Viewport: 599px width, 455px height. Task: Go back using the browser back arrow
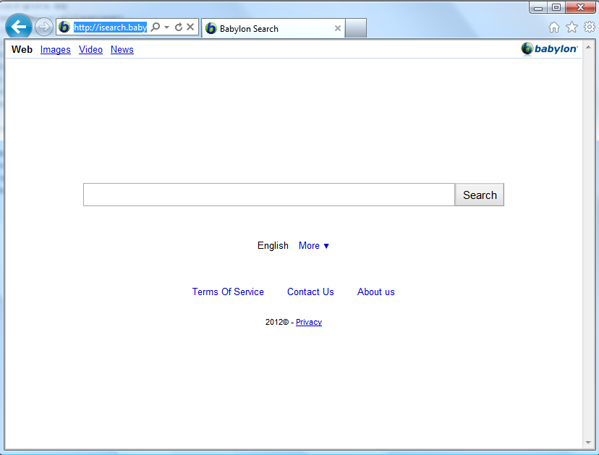point(18,27)
